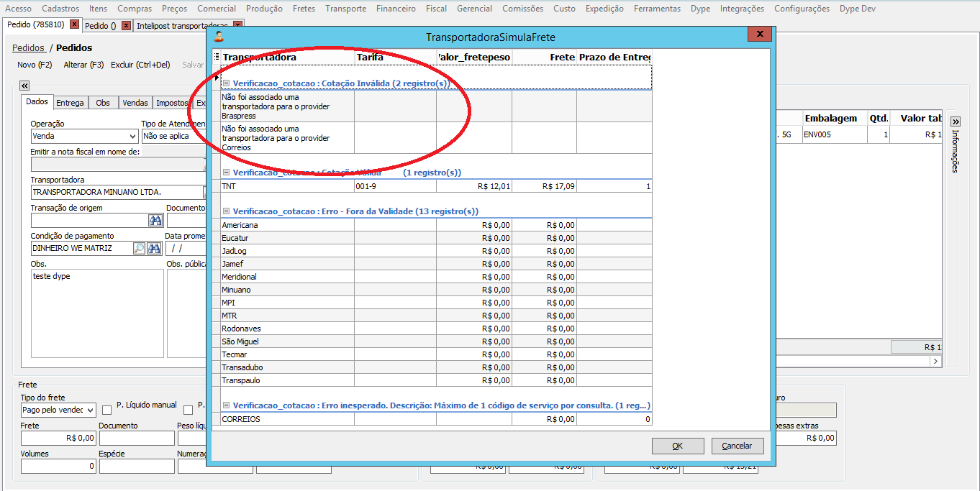980x491 pixels.
Task: Click the Prazo de Entrega column header
Action: (614, 57)
